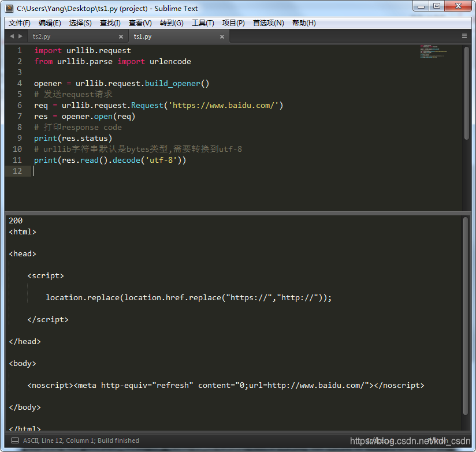Viewport: 476px width, 452px height.
Task: Click '<script>' opening tag in output
Action: 46,276
